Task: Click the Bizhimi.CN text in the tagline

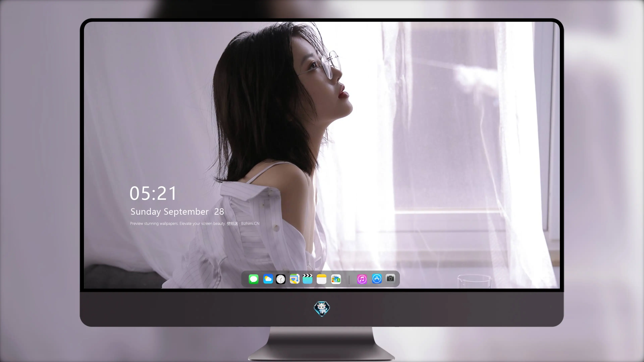Action: (x=250, y=223)
